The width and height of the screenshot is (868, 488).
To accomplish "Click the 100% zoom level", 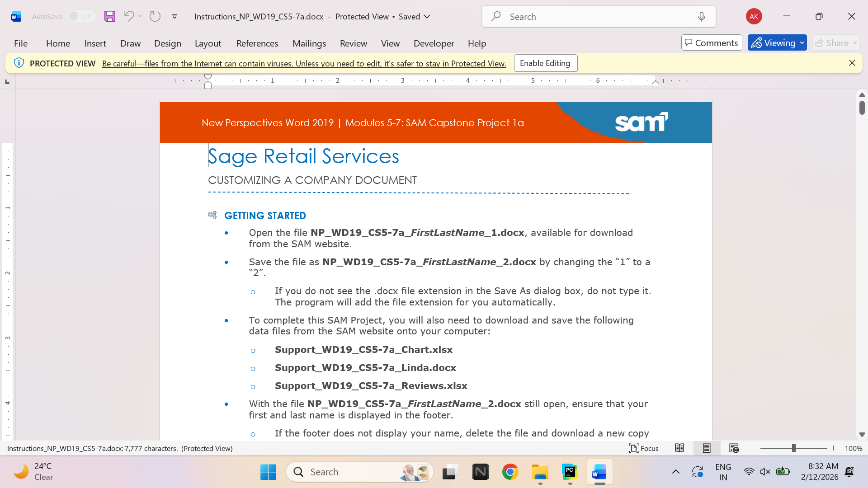I will 854,449.
